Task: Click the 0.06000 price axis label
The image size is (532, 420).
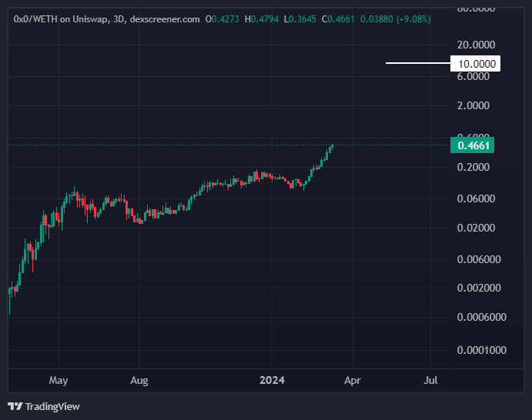Action: tap(476, 198)
